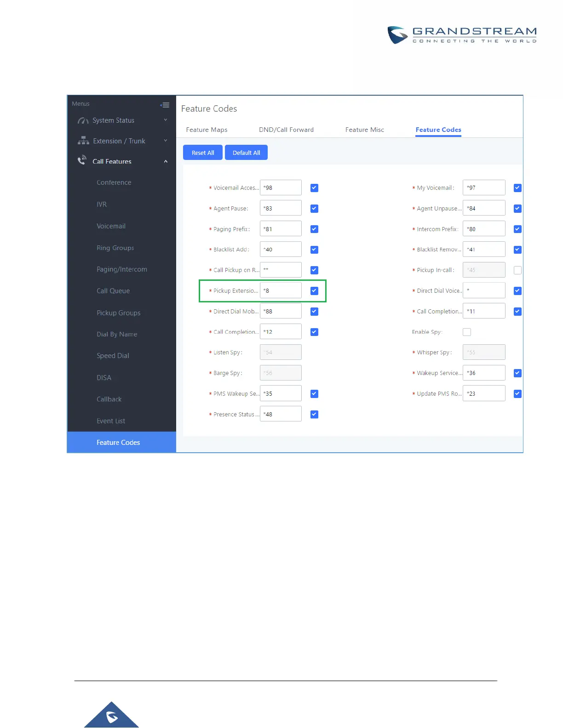Screen dimensions: 563x728
Task: Expand the System Status menu chevron
Action: point(166,120)
